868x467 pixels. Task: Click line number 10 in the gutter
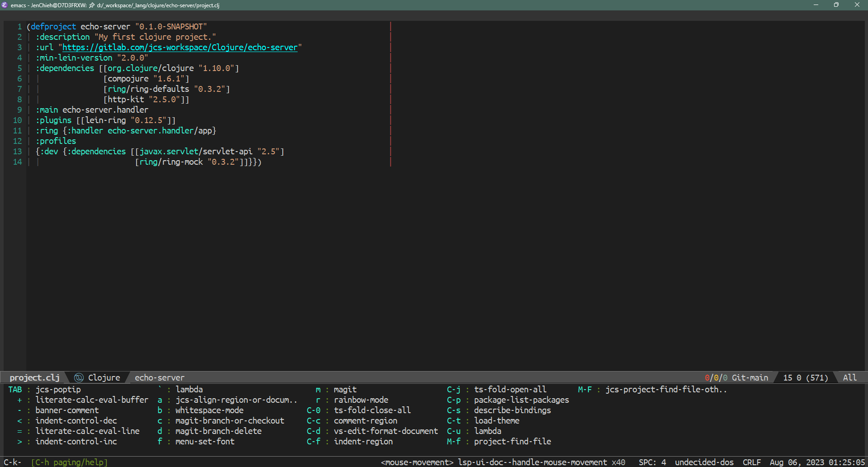17,120
